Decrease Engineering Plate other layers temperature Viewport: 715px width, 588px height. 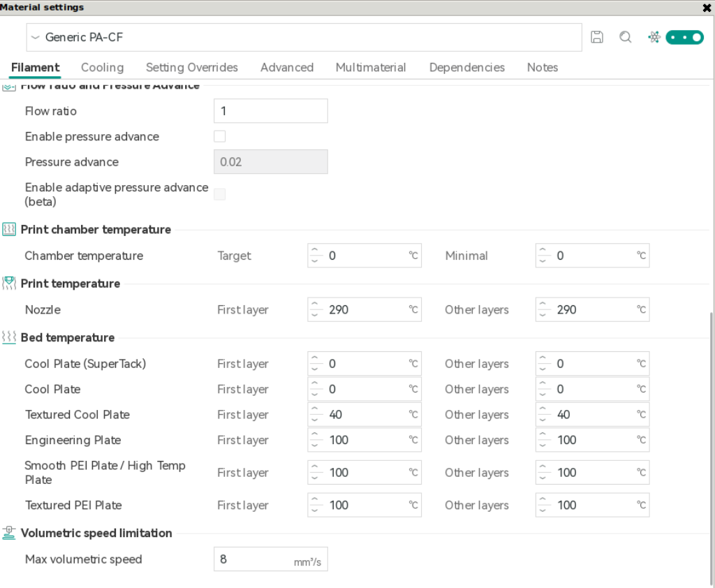(543, 446)
